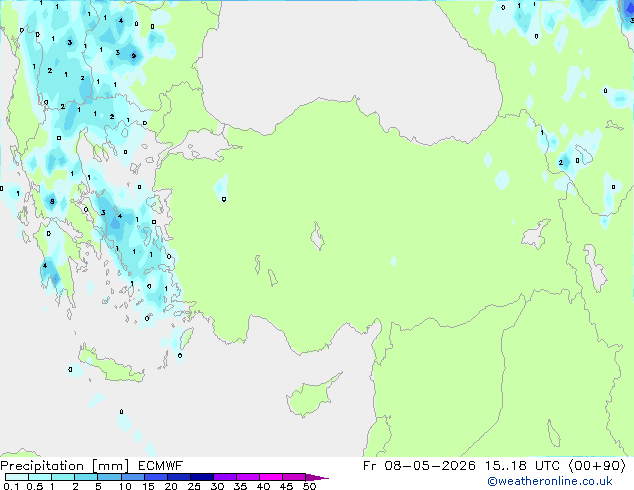Select the 30–35 mm purple legend swatch
The width and height of the screenshot is (634, 490).
tap(224, 477)
